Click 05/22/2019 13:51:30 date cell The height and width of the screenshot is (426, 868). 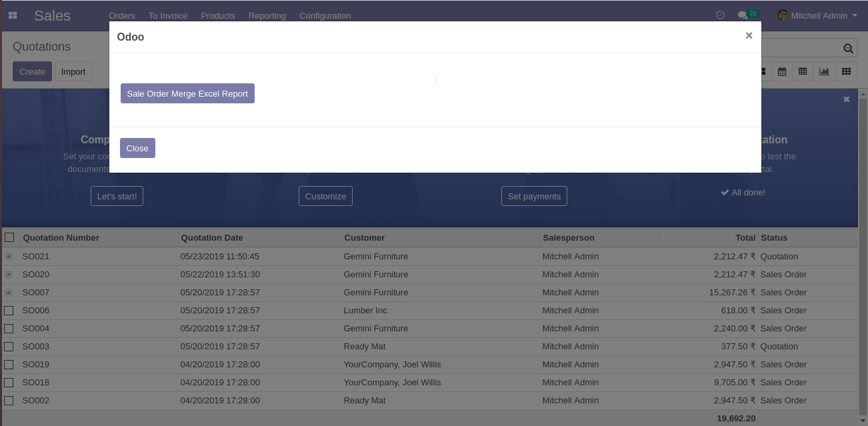pyautogui.click(x=220, y=275)
